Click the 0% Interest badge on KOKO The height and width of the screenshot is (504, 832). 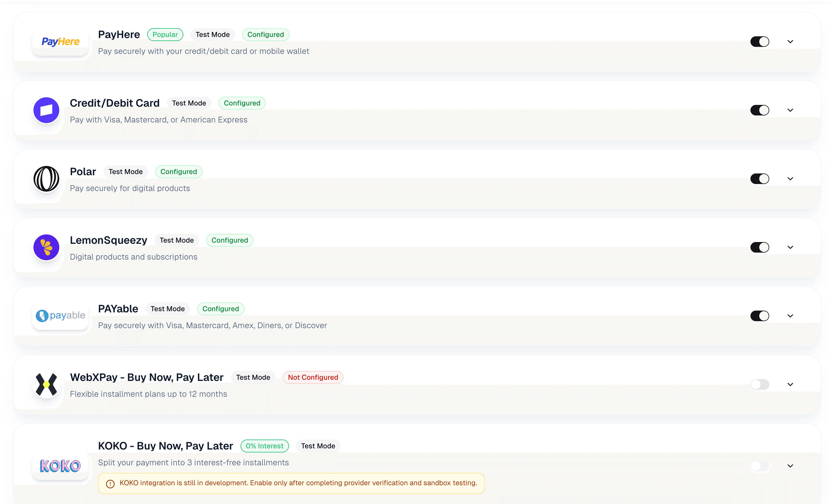coord(264,446)
